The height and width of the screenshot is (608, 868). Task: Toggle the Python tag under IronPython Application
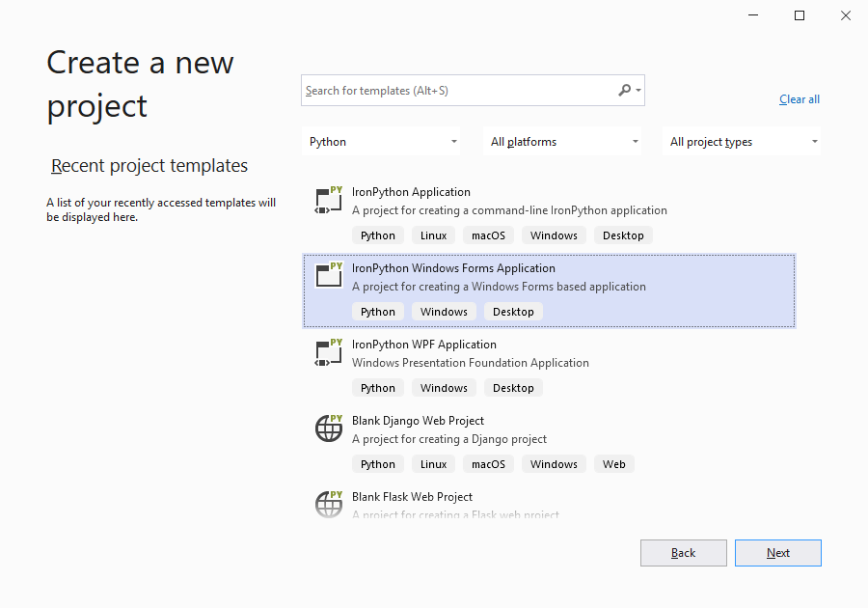tap(377, 235)
